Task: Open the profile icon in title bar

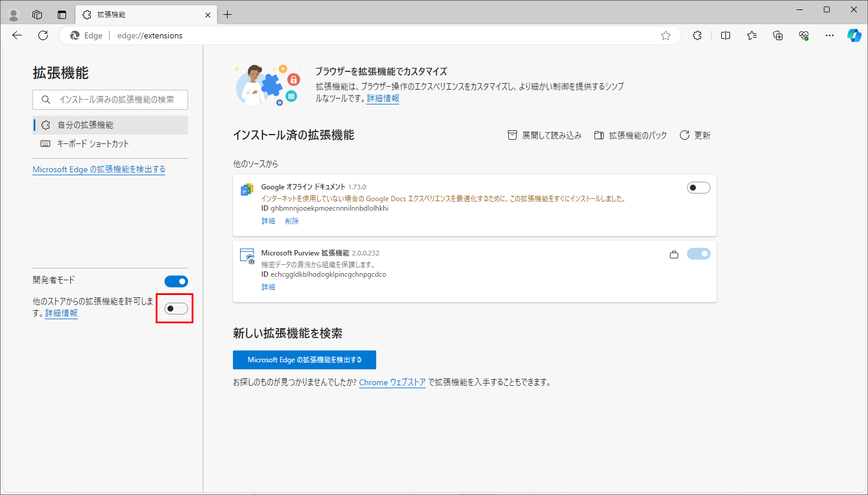Action: (14, 15)
